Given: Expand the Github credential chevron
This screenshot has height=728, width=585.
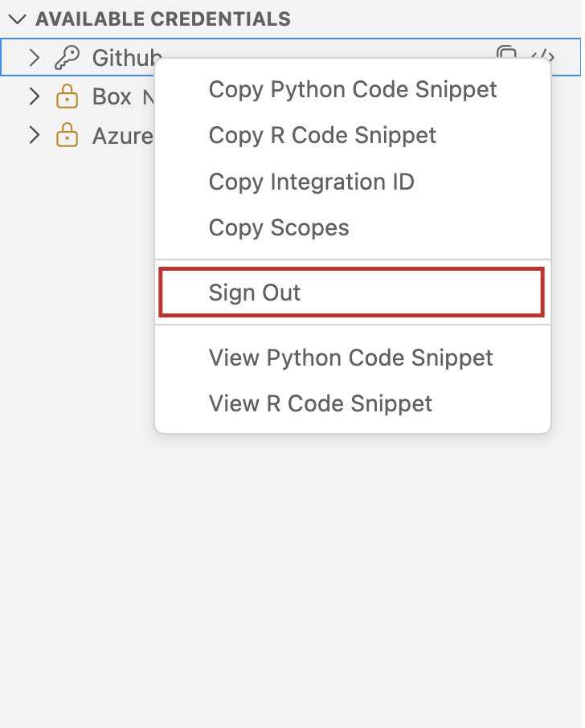Looking at the screenshot, I should [x=34, y=57].
